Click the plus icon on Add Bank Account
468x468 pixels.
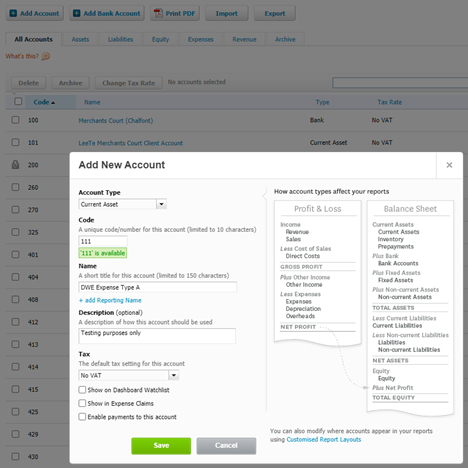[x=77, y=13]
